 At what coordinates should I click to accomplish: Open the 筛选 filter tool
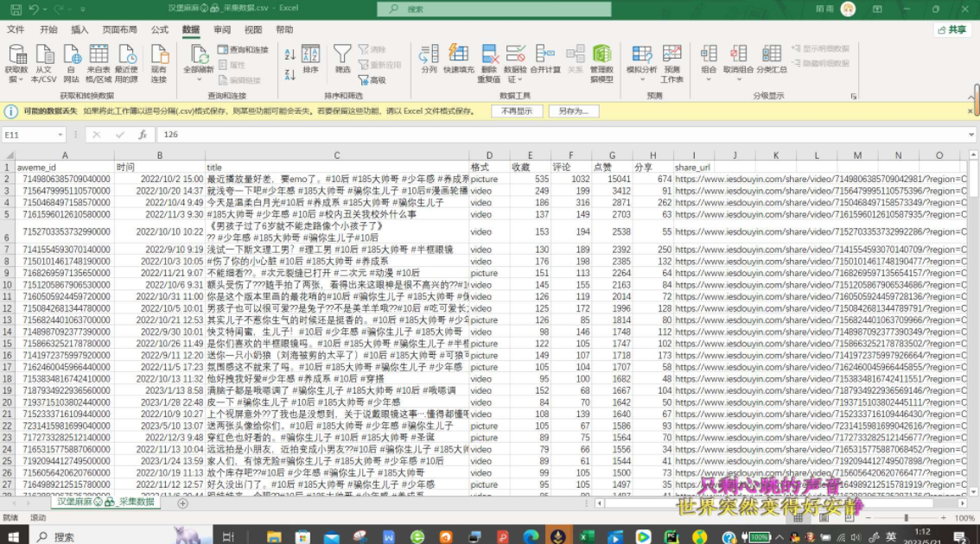pos(342,59)
